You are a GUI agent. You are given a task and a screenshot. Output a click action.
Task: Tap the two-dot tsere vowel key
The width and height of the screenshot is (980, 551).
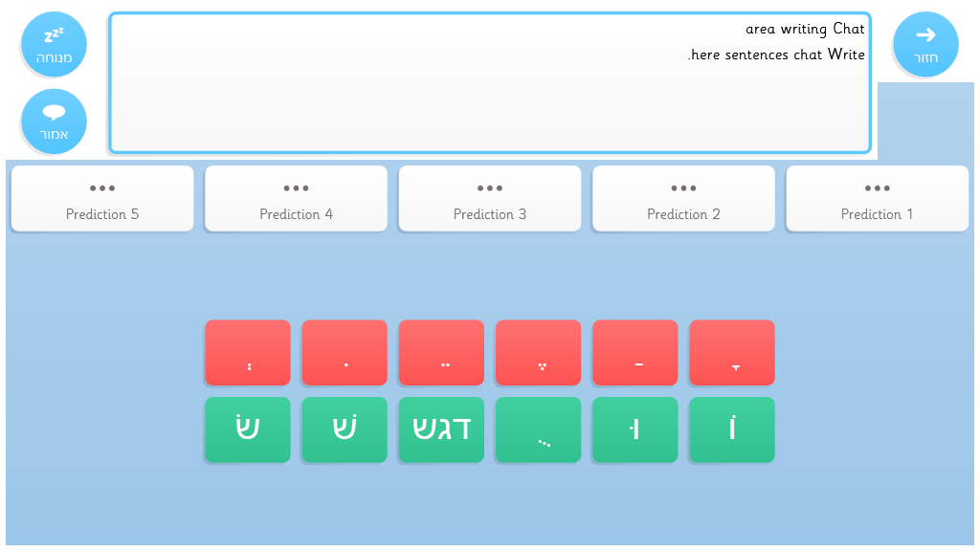441,353
